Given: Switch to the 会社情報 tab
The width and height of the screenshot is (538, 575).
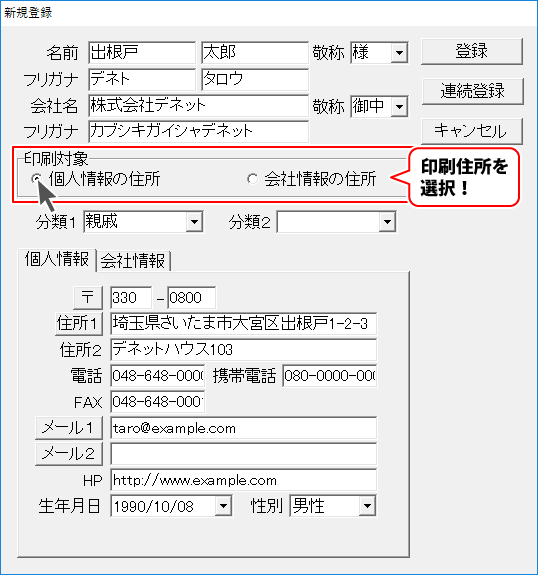Looking at the screenshot, I should tap(133, 261).
